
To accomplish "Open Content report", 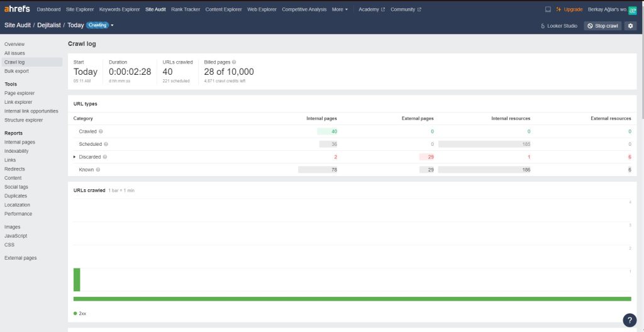I will [13, 179].
